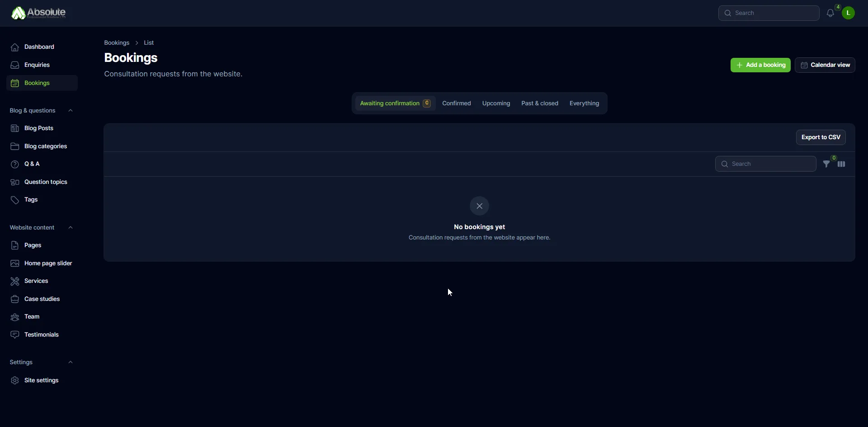This screenshot has height=427, width=868.
Task: Click the Question topics icon
Action: click(15, 182)
